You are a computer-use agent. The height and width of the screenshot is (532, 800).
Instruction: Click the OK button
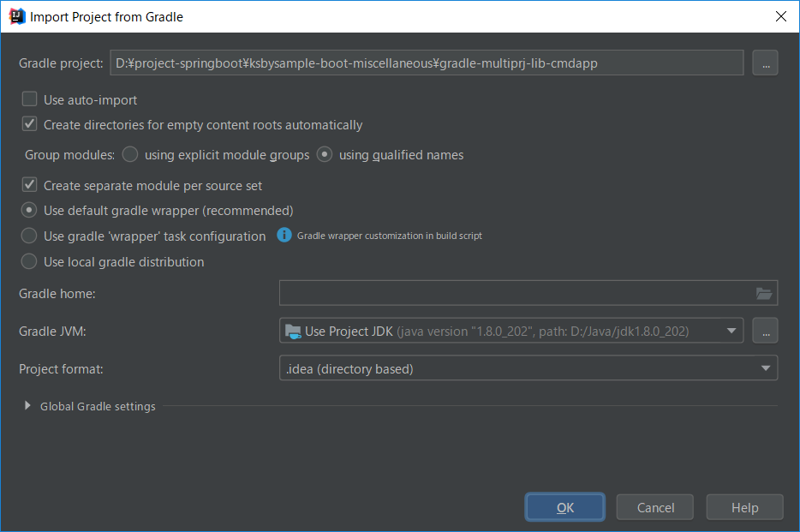564,507
